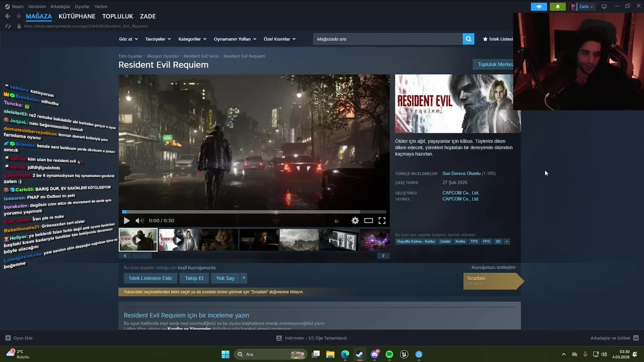644x362 pixels.
Task: Toggle Big Picture mode icon
Action: (x=604, y=7)
